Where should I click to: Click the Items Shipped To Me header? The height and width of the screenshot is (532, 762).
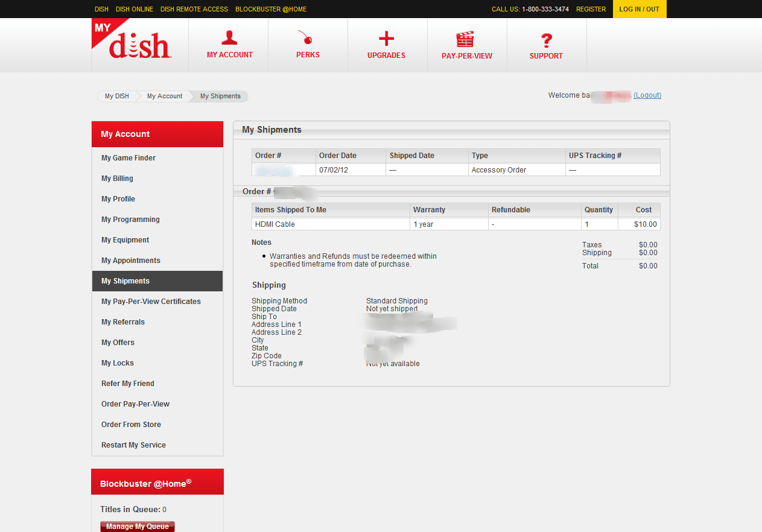point(331,210)
